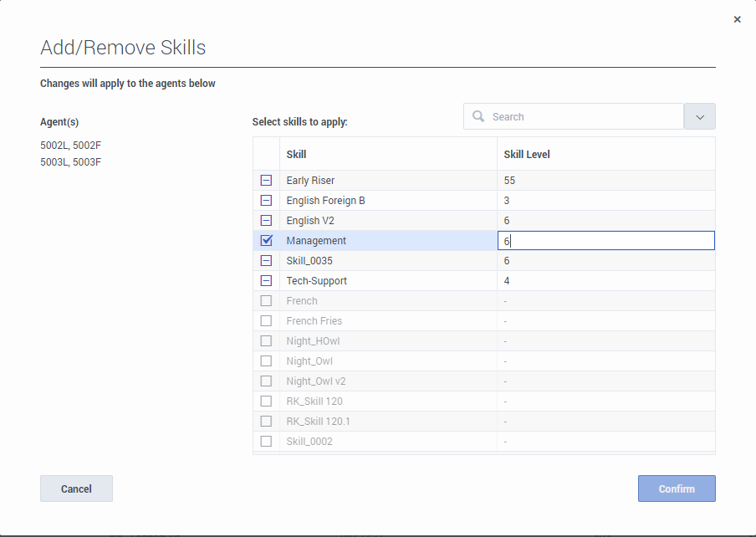This screenshot has height=537, width=756.
Task: Uncheck the Management skill checkbox
Action: click(266, 241)
